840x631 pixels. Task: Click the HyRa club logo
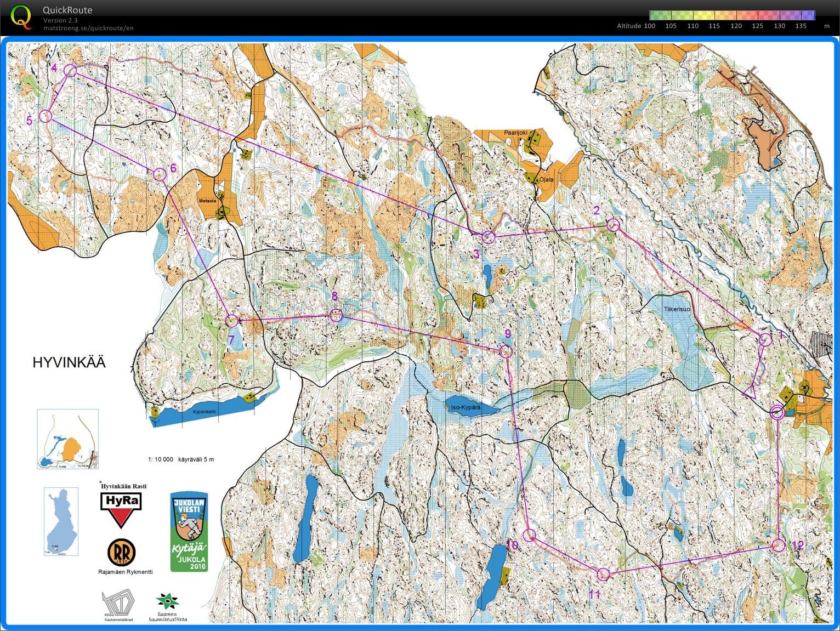click(x=121, y=510)
